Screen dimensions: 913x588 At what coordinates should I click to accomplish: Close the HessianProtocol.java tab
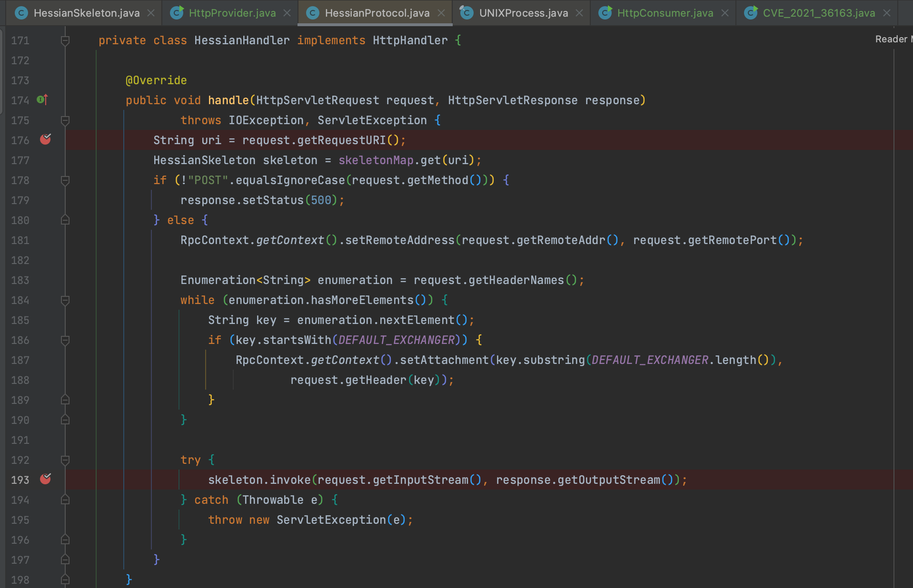coord(441,13)
